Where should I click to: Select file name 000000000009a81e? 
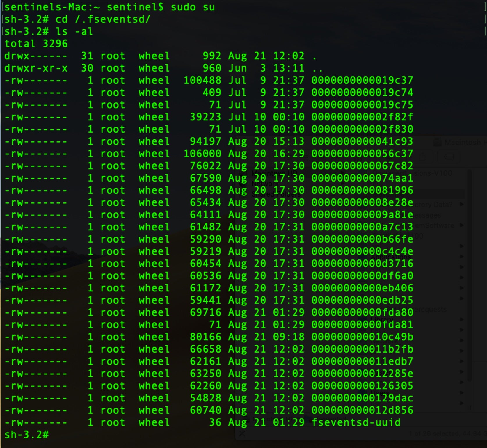pyautogui.click(x=362, y=215)
